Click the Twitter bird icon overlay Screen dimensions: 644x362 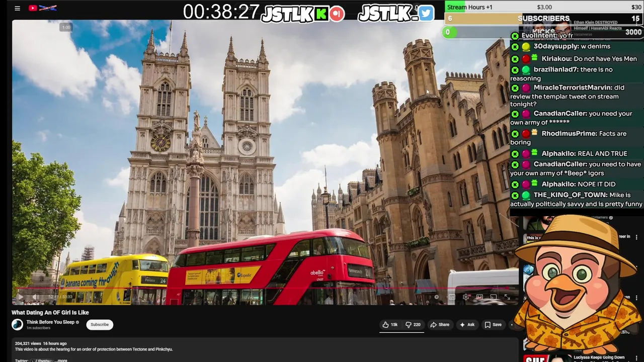click(x=426, y=14)
